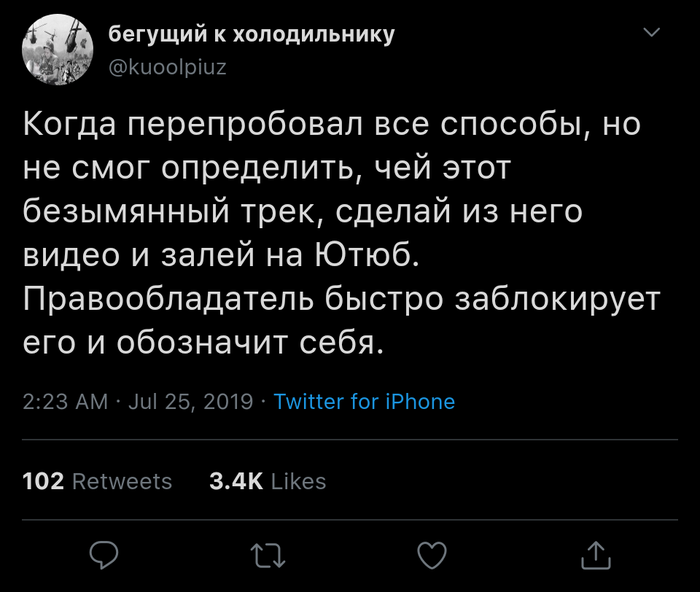Click the last line 'его и обозначит себя.'
Image resolution: width=700 pixels, height=592 pixels.
point(203,342)
